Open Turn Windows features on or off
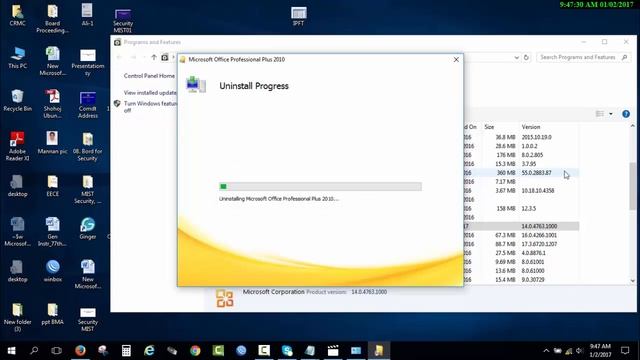Screen dimensions: 640x360 (x=150, y=107)
